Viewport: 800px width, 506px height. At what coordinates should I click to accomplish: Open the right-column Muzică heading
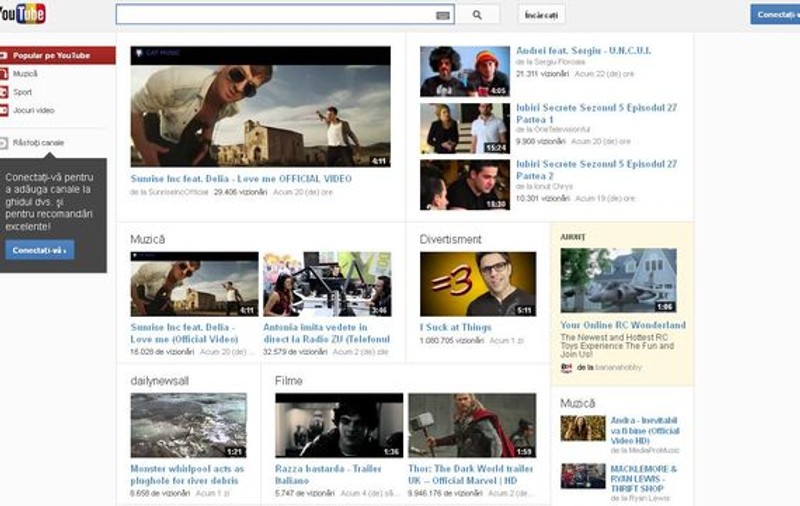click(x=578, y=403)
